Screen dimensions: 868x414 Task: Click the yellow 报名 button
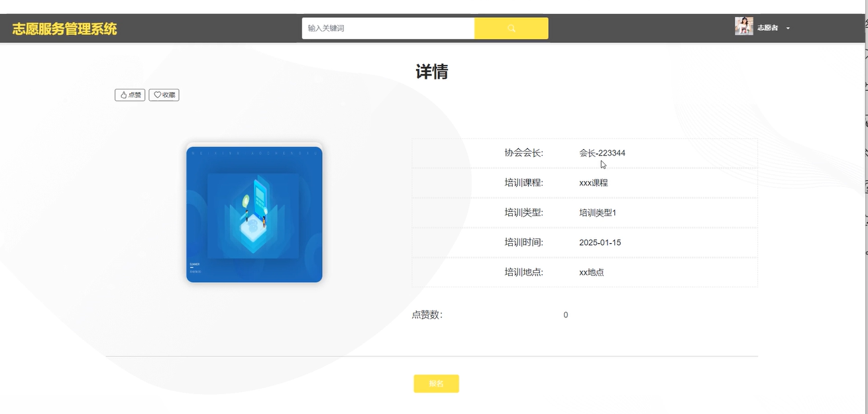pos(436,384)
